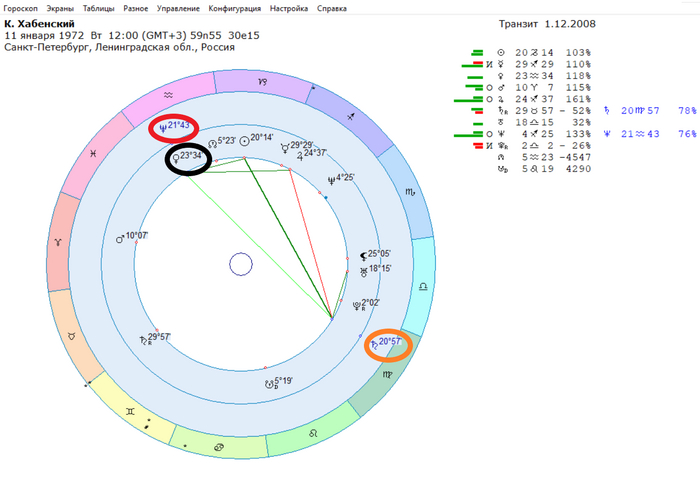Click the Virgo sign glyph on the zodiac ring
The height and width of the screenshot is (482, 700).
pos(388,374)
